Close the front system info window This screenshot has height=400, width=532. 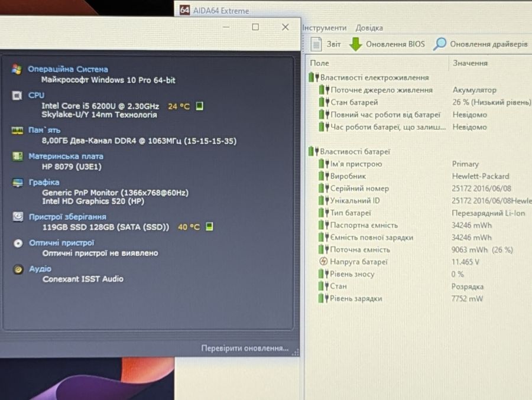(x=286, y=27)
